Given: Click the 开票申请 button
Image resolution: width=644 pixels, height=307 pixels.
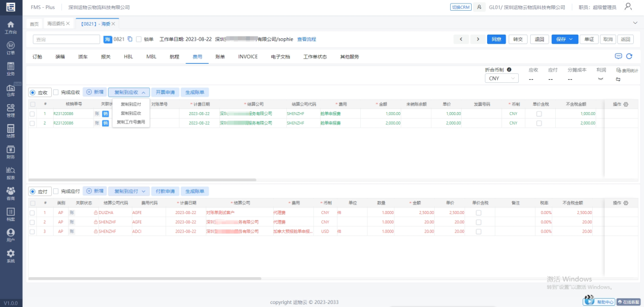Looking at the screenshot, I should [165, 92].
